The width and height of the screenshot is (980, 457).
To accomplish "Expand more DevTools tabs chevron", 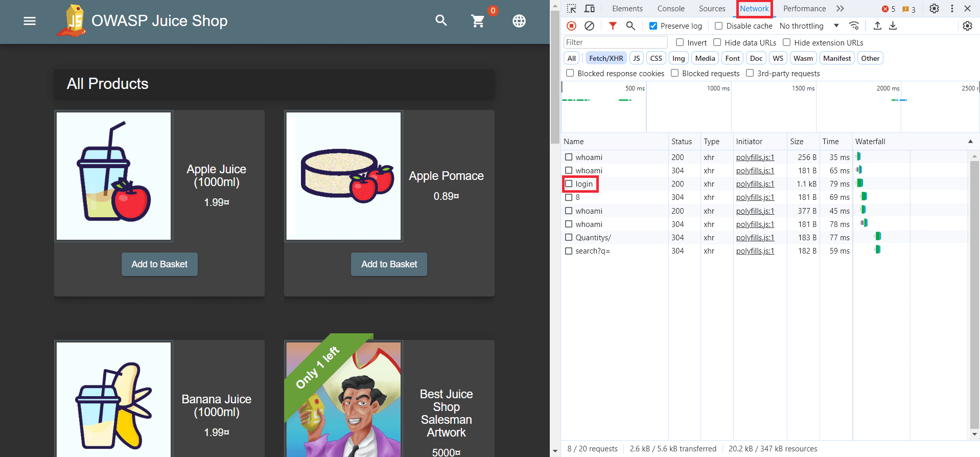I will [x=840, y=9].
